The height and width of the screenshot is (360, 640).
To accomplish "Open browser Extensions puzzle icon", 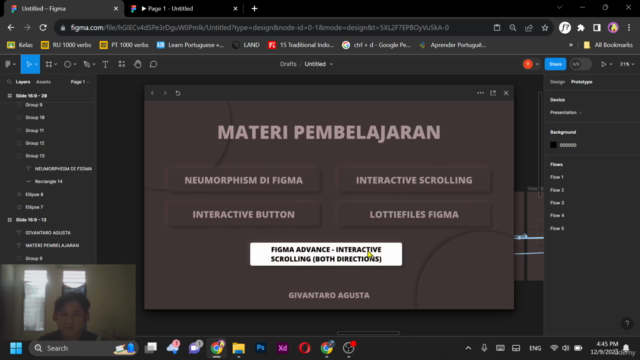I will click(x=581, y=28).
